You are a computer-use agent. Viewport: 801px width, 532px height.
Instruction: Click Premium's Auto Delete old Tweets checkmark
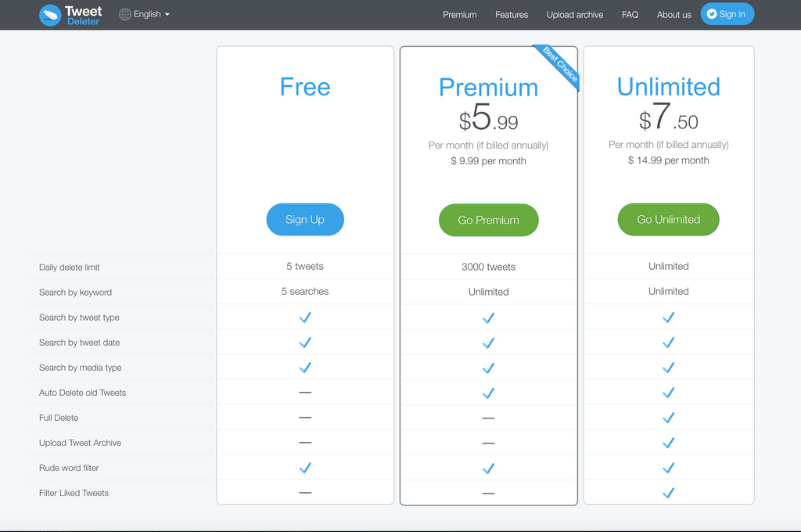[x=488, y=393]
